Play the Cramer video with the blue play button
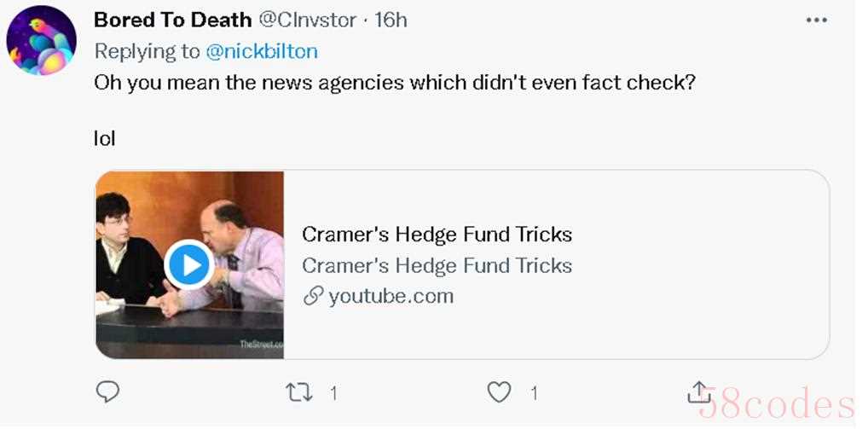868x429 pixels. [189, 265]
